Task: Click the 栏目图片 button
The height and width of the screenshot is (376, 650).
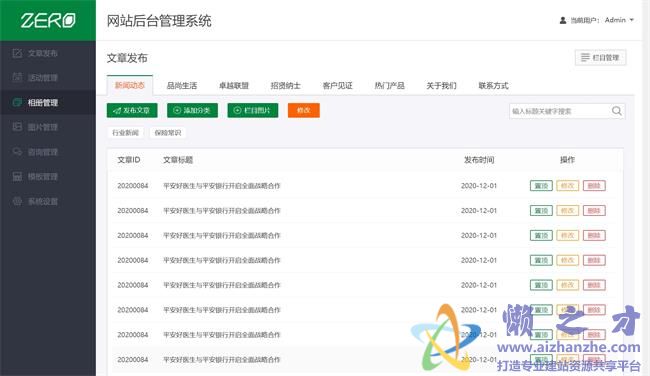Action: (x=253, y=110)
